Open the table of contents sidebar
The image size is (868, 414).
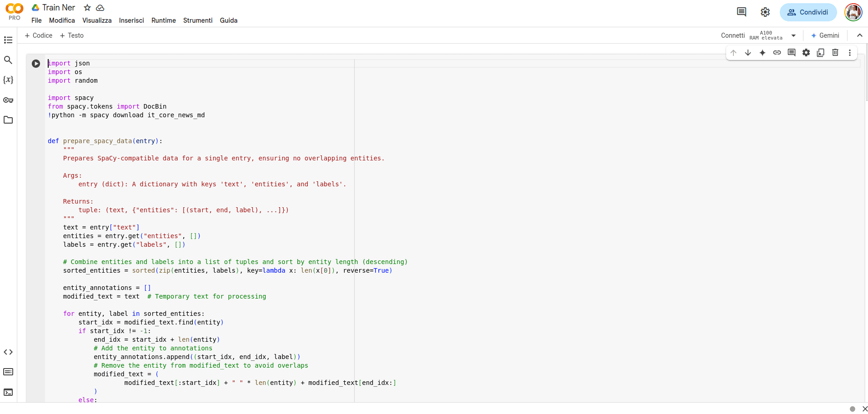[x=8, y=40]
